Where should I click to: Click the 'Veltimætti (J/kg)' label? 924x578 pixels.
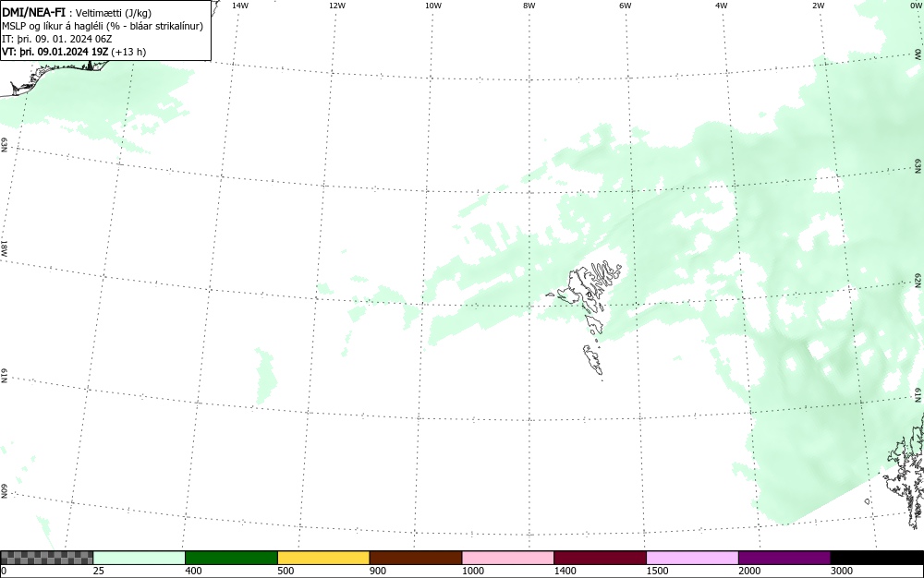(113, 13)
